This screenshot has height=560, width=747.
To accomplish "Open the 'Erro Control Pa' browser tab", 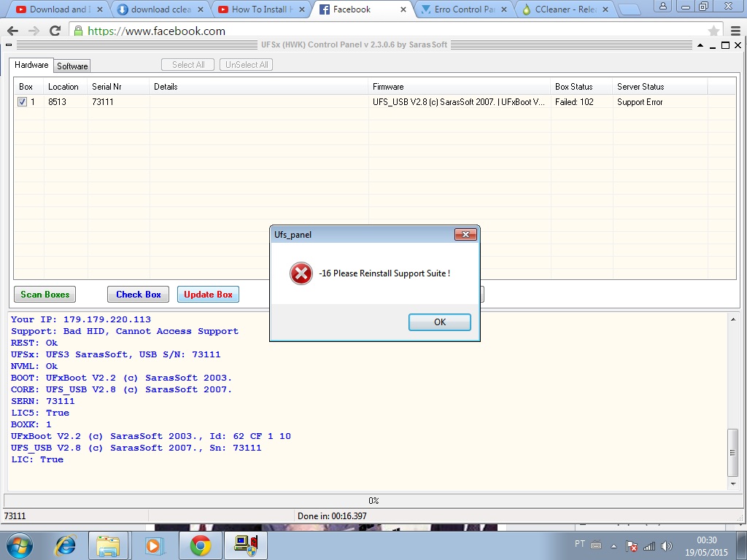I will pyautogui.click(x=463, y=9).
